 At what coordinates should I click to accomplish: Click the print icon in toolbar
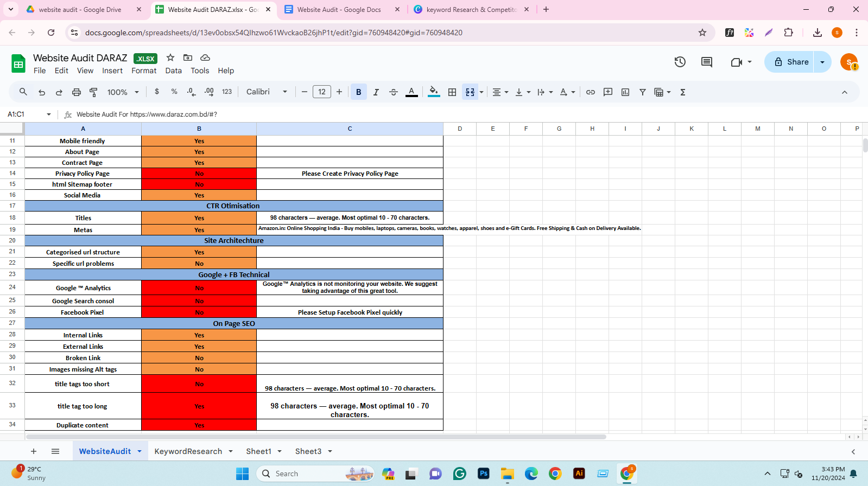76,92
